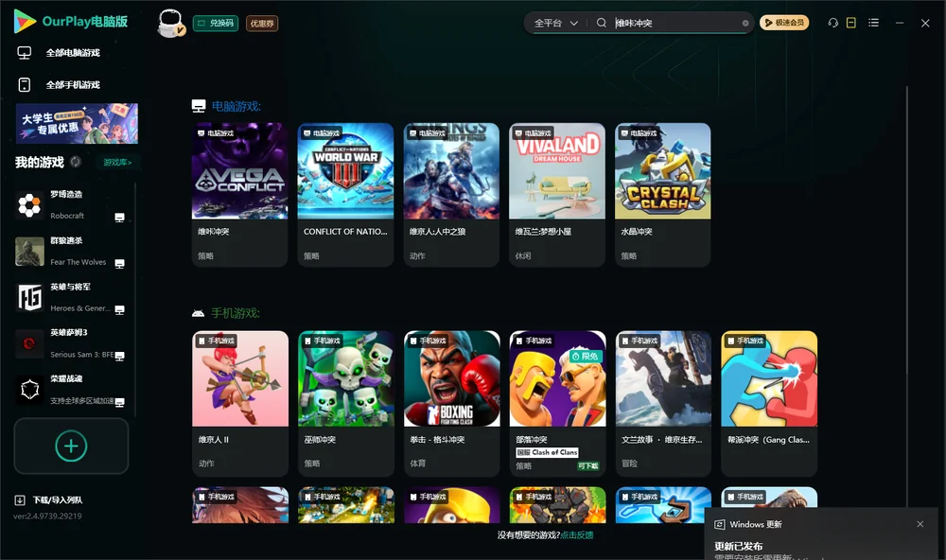The height and width of the screenshot is (560, 946).
Task: Open Fear The Wolves in my games
Action: [x=71, y=251]
